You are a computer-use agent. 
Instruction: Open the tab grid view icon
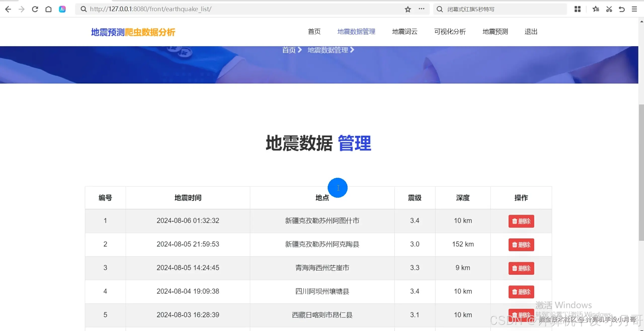578,9
